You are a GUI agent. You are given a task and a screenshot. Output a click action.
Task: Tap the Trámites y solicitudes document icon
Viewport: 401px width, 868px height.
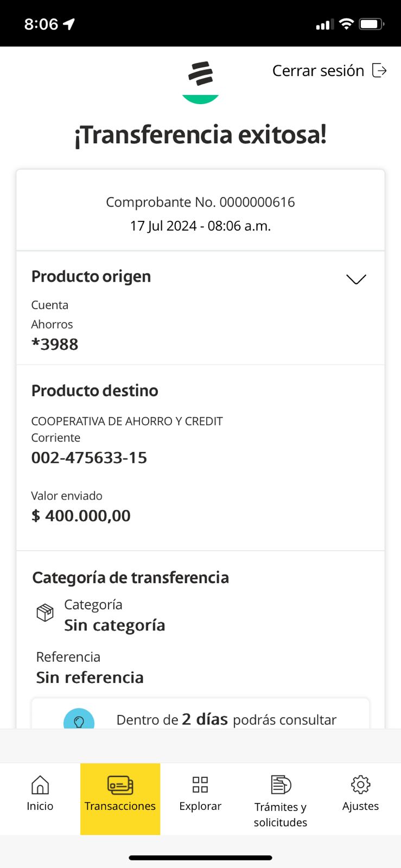[x=281, y=784]
